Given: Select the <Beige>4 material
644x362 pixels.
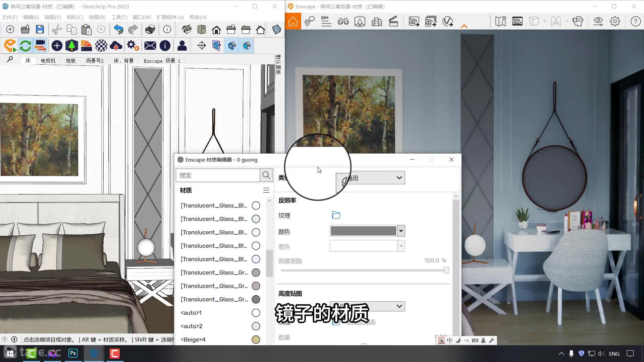Looking at the screenshot, I should (x=220, y=340).
